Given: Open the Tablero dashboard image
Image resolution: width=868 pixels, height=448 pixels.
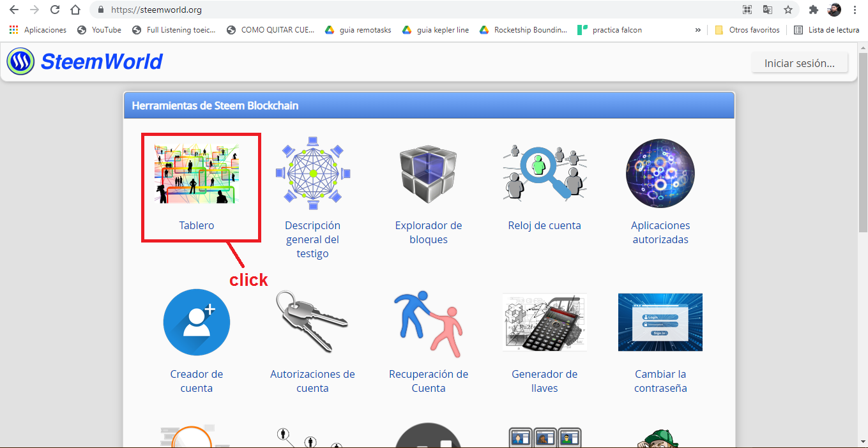Looking at the screenshot, I should point(197,174).
